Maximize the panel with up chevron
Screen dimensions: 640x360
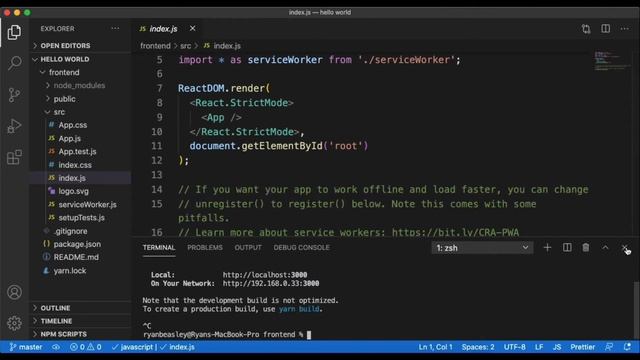tap(605, 248)
